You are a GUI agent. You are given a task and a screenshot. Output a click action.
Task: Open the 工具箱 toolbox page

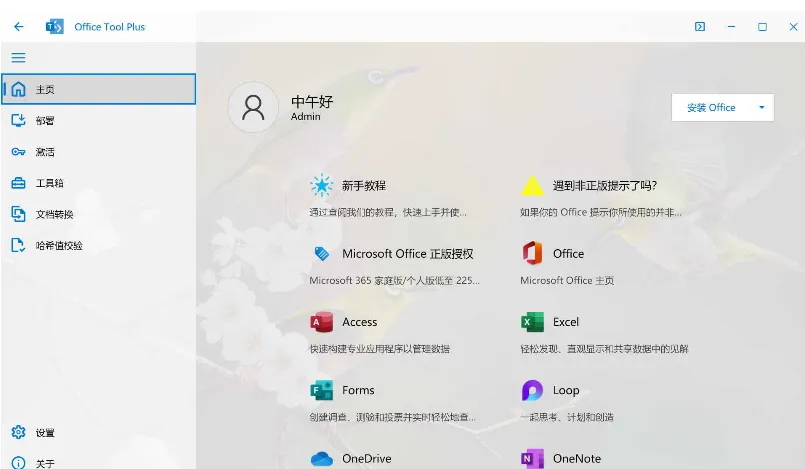coord(99,183)
